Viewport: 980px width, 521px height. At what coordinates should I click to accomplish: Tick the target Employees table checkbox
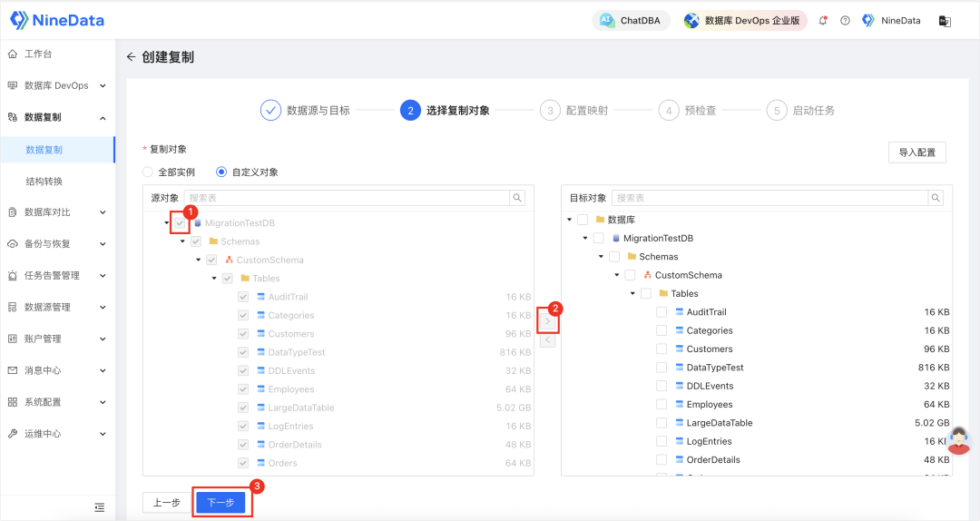[661, 405]
